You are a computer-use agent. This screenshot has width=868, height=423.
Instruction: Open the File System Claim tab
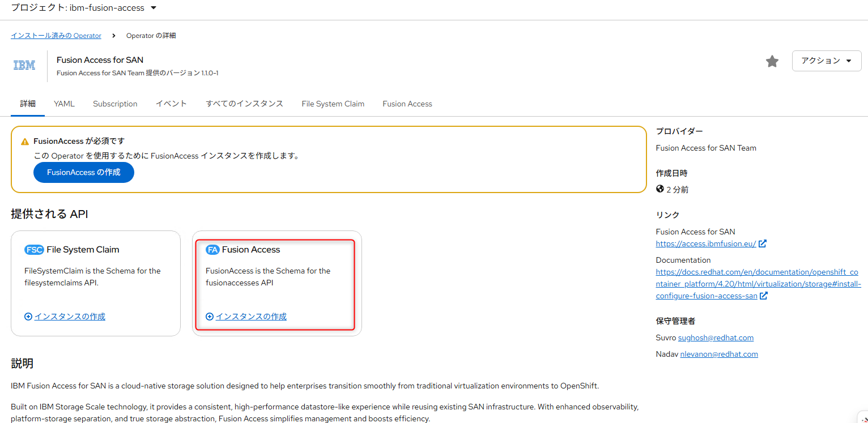[x=333, y=104]
